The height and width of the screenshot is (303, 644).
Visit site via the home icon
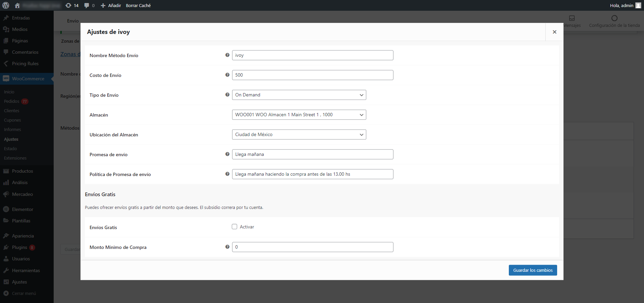[17, 5]
